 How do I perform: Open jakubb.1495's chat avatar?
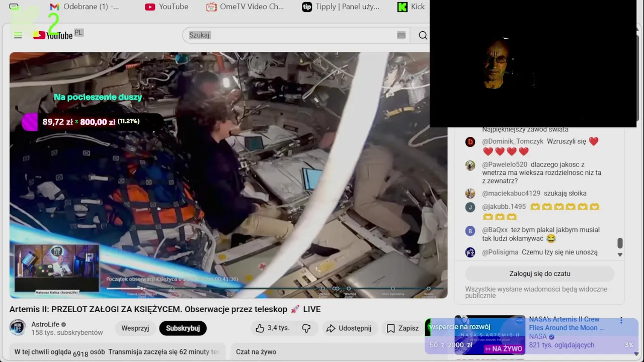click(x=470, y=207)
